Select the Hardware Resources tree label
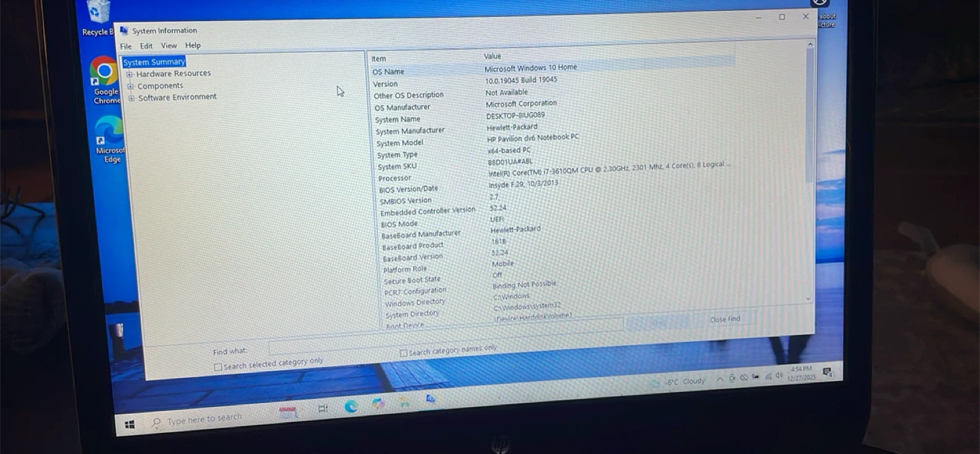 coord(174,74)
